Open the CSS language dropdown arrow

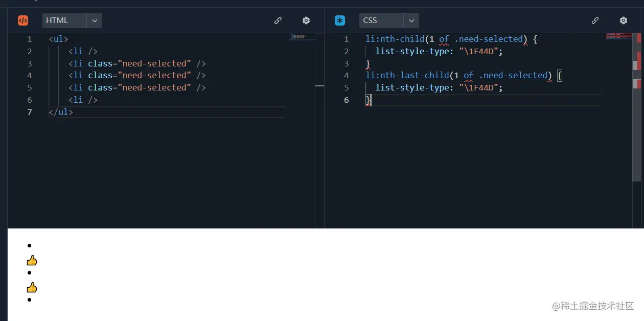coord(411,20)
